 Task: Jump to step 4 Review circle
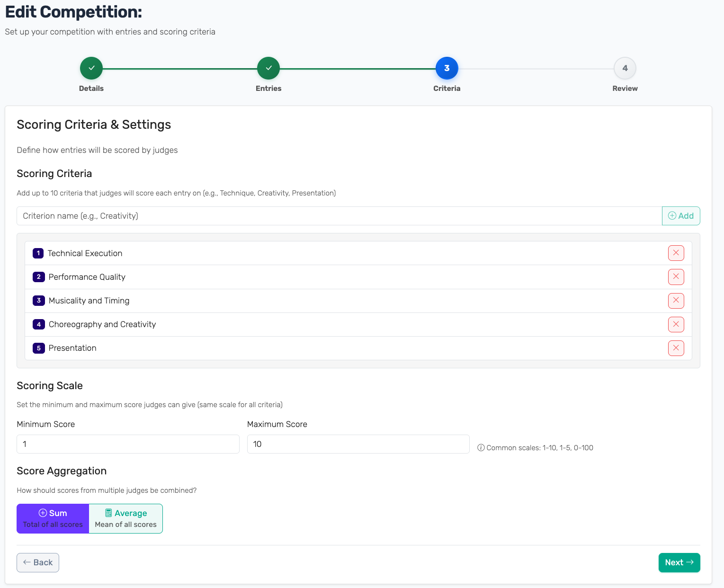click(625, 68)
